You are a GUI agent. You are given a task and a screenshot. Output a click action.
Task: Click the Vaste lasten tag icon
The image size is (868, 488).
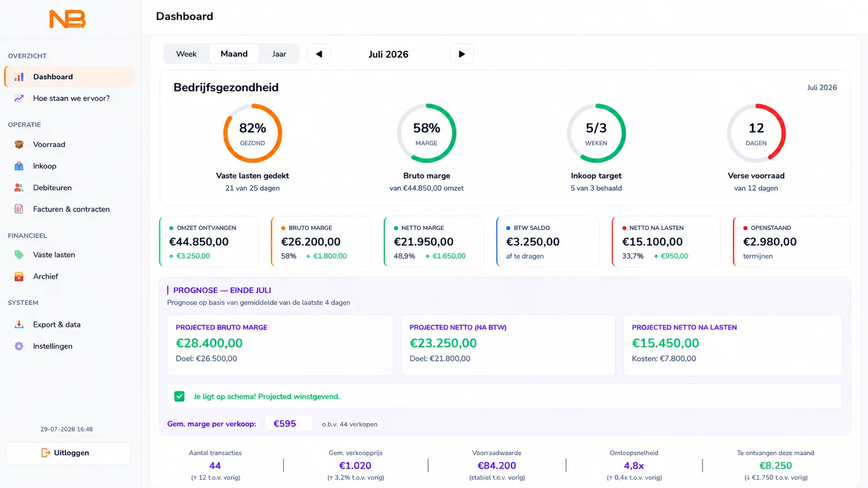19,254
